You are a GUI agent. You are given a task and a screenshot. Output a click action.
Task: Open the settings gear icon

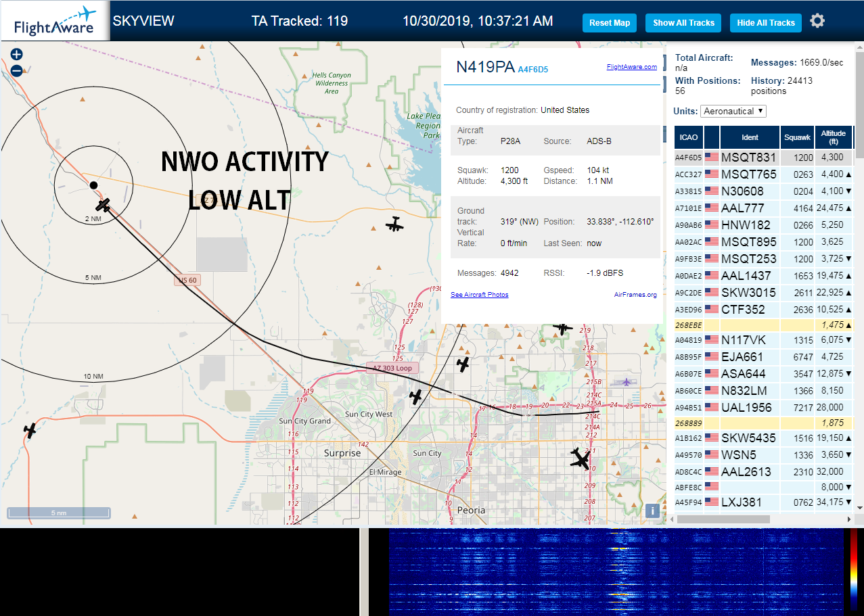coord(817,21)
